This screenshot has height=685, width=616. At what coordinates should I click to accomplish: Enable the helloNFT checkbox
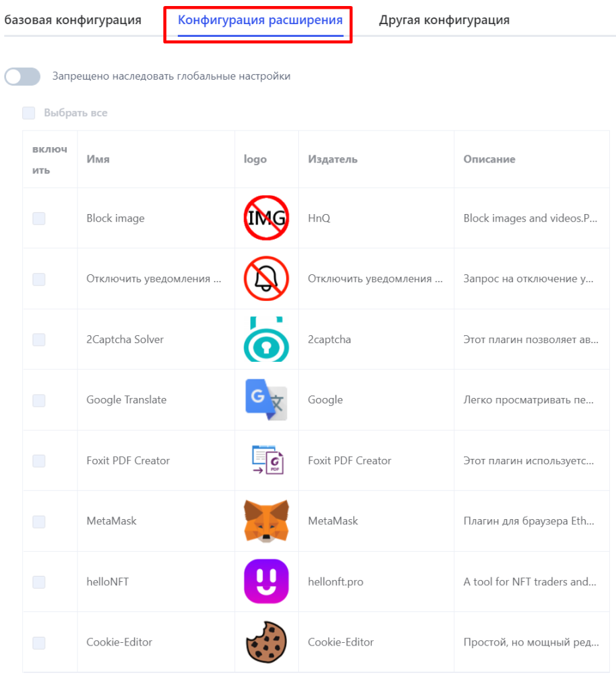pyautogui.click(x=39, y=582)
